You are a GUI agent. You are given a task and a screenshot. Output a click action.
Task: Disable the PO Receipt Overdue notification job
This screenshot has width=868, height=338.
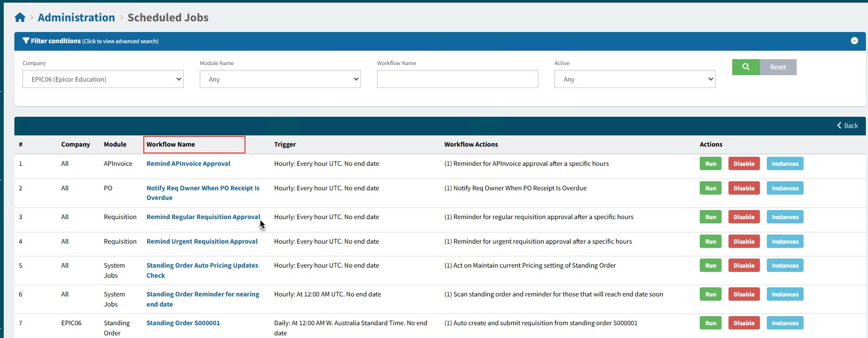(x=743, y=188)
